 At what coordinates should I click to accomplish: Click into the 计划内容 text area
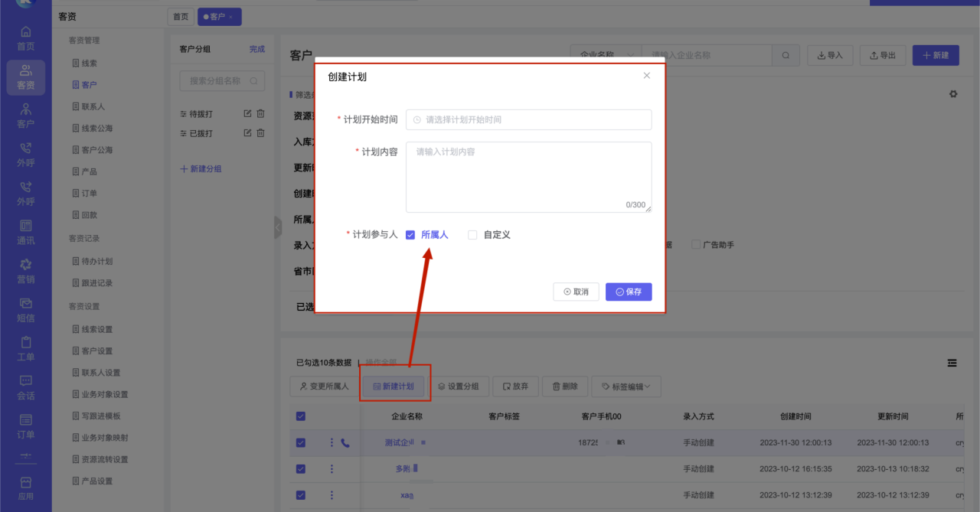coord(528,176)
